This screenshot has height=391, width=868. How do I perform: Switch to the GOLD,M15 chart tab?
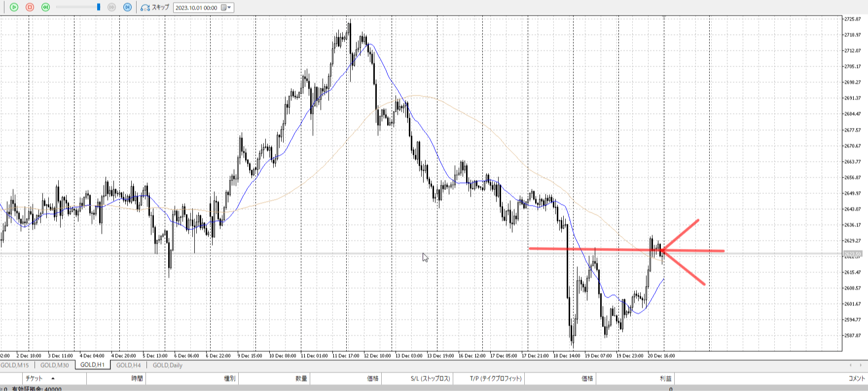tap(15, 365)
